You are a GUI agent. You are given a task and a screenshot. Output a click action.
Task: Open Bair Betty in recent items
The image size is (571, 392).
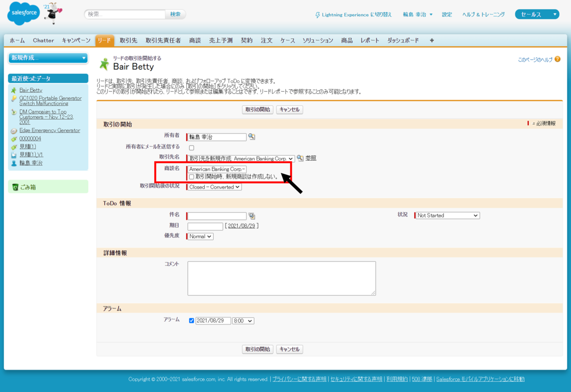31,90
